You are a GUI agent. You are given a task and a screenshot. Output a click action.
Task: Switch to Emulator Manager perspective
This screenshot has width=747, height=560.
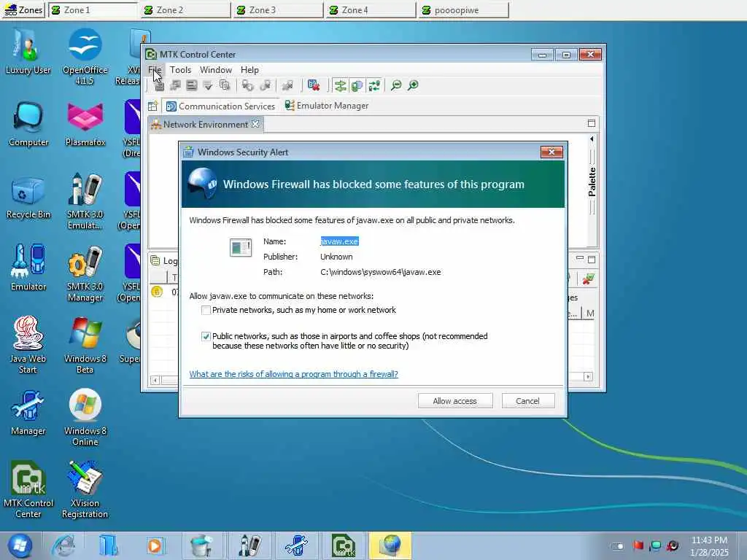point(327,106)
